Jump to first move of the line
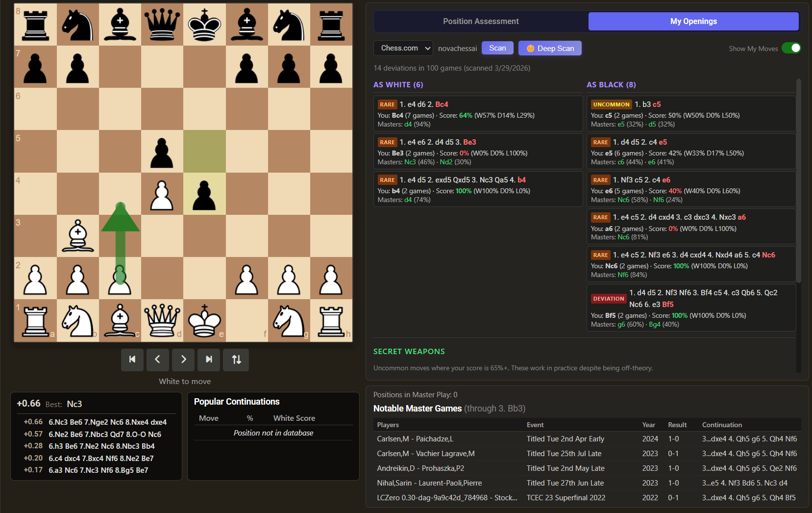Image resolution: width=812 pixels, height=513 pixels. [132, 359]
